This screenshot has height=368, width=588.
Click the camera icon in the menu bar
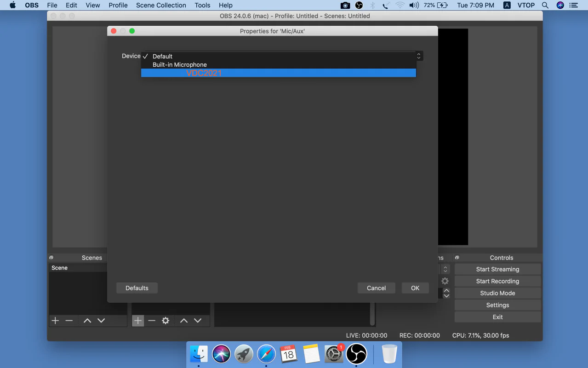coord(345,5)
